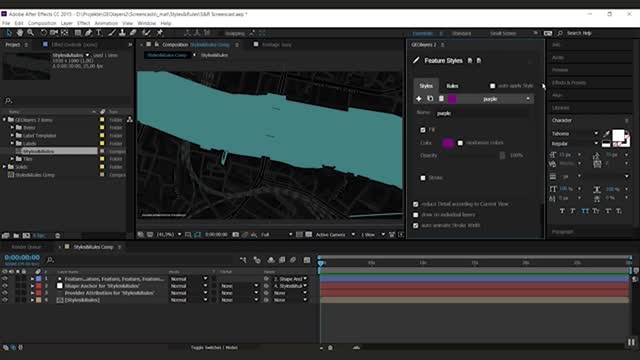Duplicate the current feature style
Image resolution: width=640 pixels, height=360 pixels.
point(430,99)
